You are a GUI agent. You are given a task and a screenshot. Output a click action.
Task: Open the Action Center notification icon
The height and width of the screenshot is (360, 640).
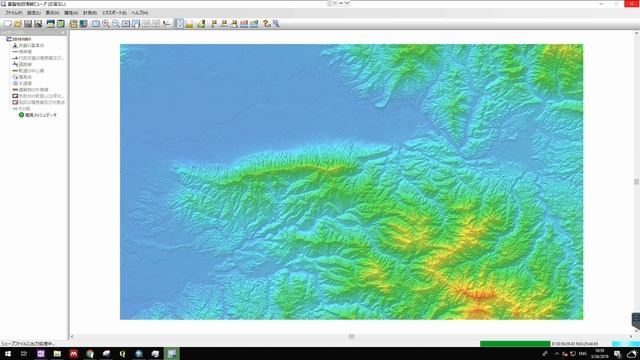click(617, 354)
